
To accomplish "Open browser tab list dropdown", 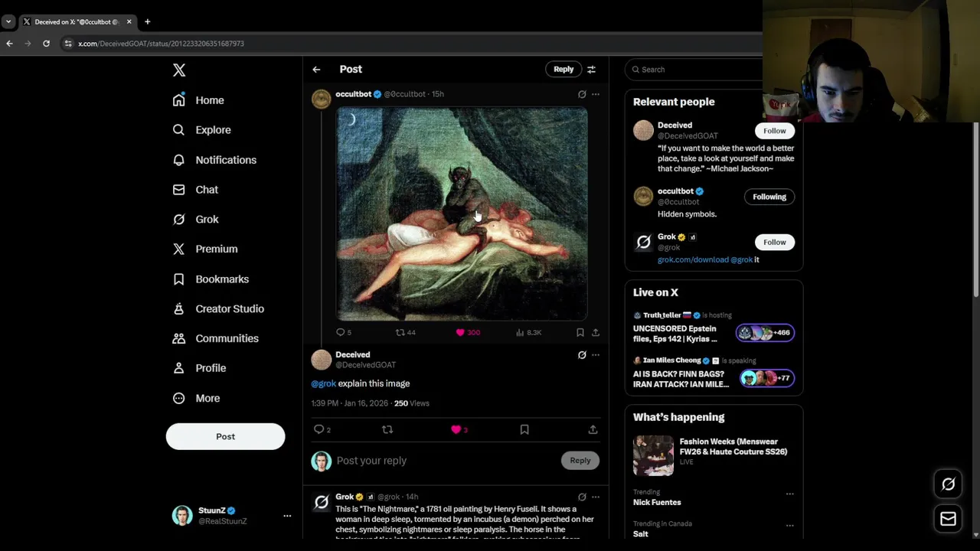I will (x=8, y=21).
